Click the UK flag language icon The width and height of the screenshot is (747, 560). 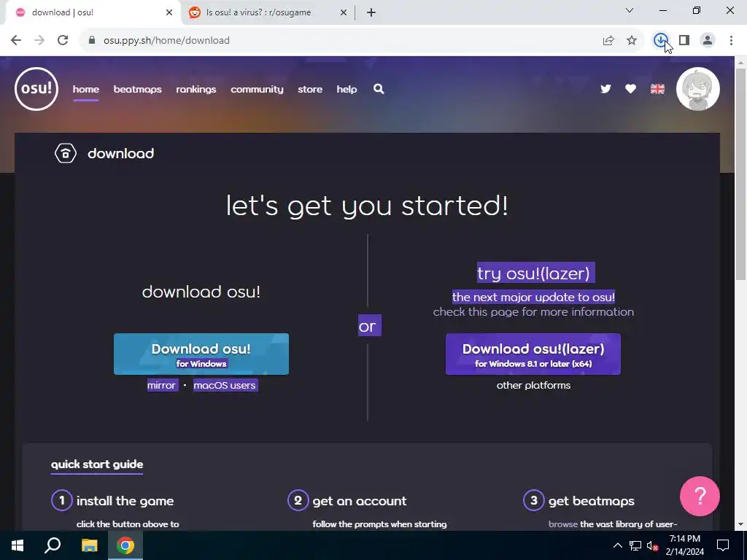pyautogui.click(x=657, y=89)
